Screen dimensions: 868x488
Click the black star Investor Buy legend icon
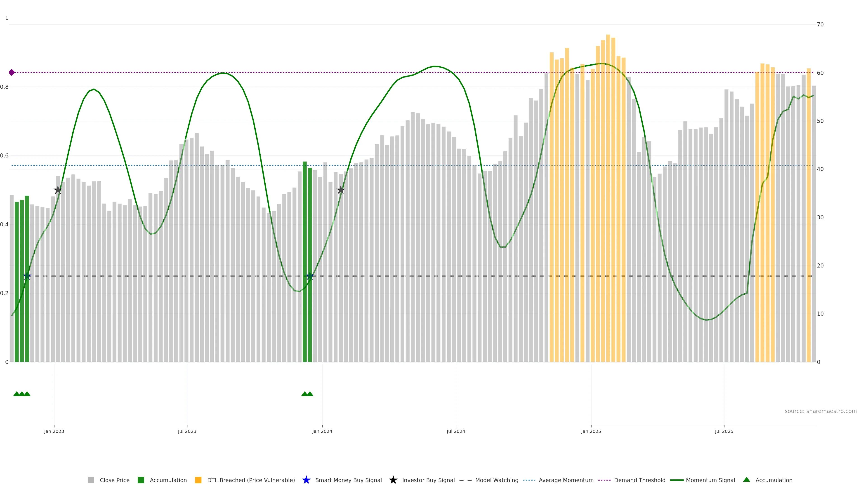393,480
